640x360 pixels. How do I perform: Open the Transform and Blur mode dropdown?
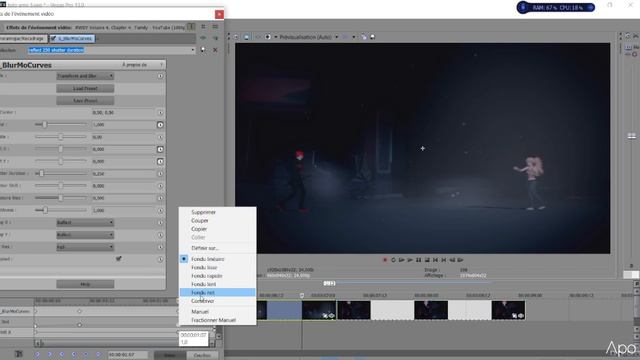tap(85, 76)
